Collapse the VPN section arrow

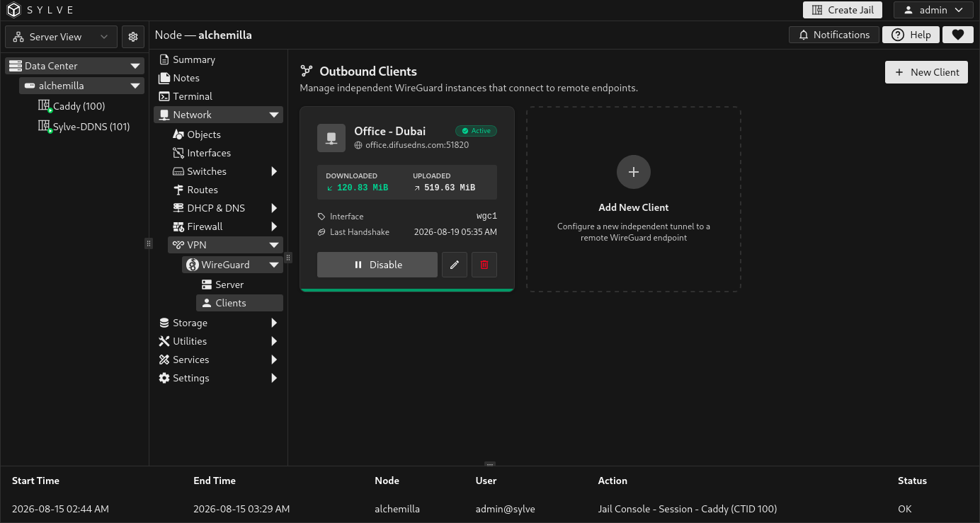(274, 245)
